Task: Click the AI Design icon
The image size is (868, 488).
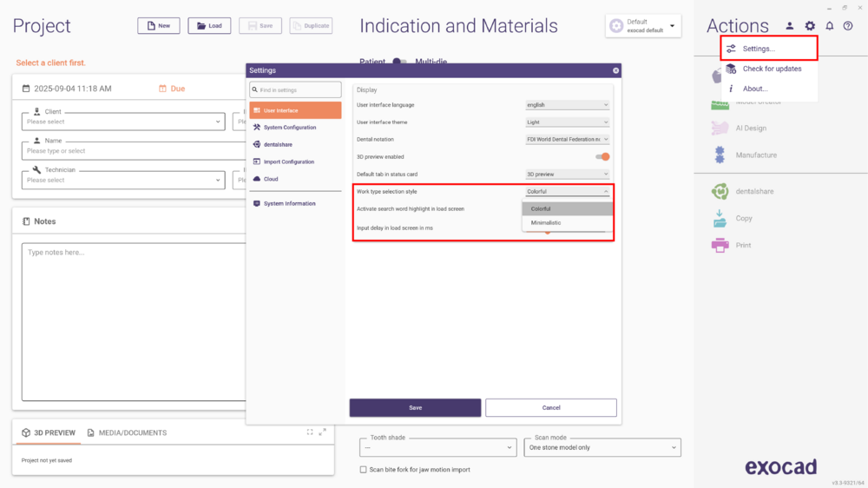Action: pyautogui.click(x=720, y=128)
